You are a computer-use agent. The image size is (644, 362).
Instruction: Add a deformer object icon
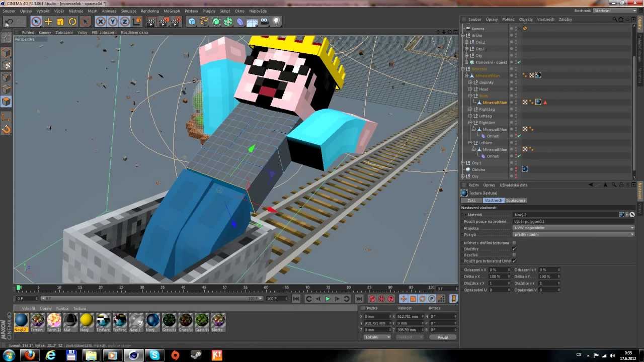point(240,22)
